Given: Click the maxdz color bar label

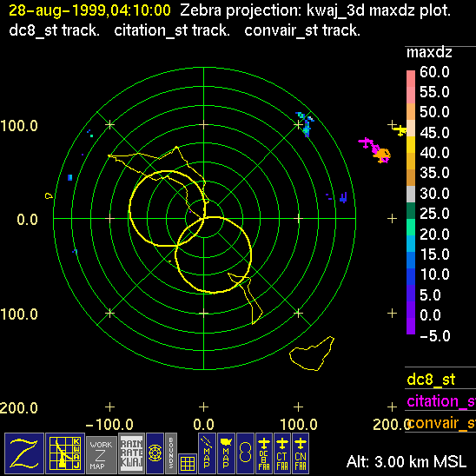Looking at the screenshot, I should [x=429, y=53].
